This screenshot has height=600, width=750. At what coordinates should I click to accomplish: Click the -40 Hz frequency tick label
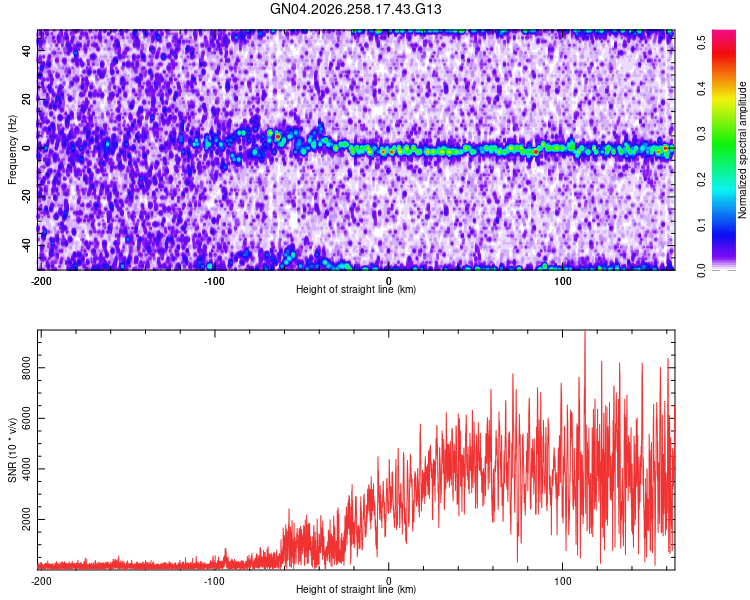[x=26, y=247]
